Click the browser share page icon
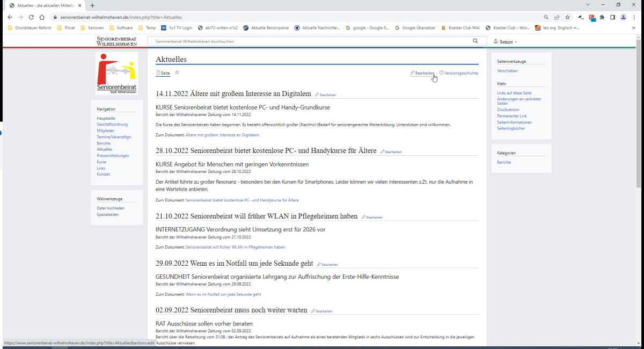Screen dimensions: 644x349 pyautogui.click(x=557, y=17)
